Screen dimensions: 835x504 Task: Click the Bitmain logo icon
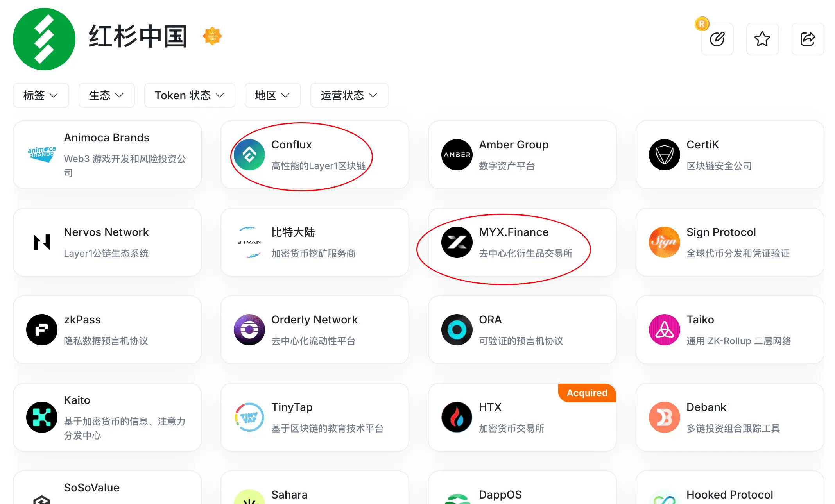click(x=249, y=242)
